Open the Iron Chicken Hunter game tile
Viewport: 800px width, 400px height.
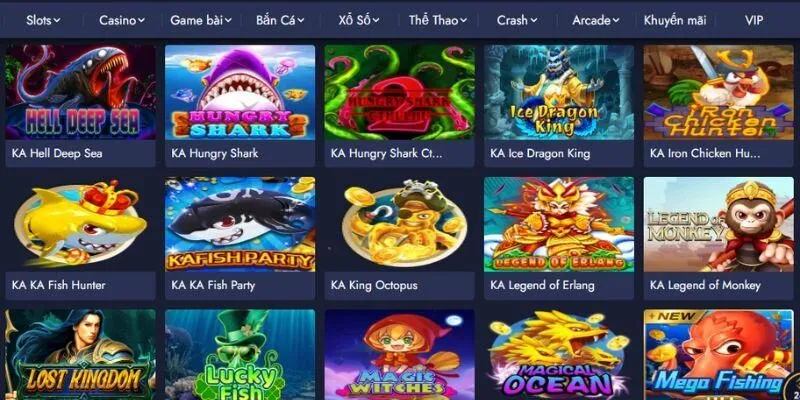718,92
